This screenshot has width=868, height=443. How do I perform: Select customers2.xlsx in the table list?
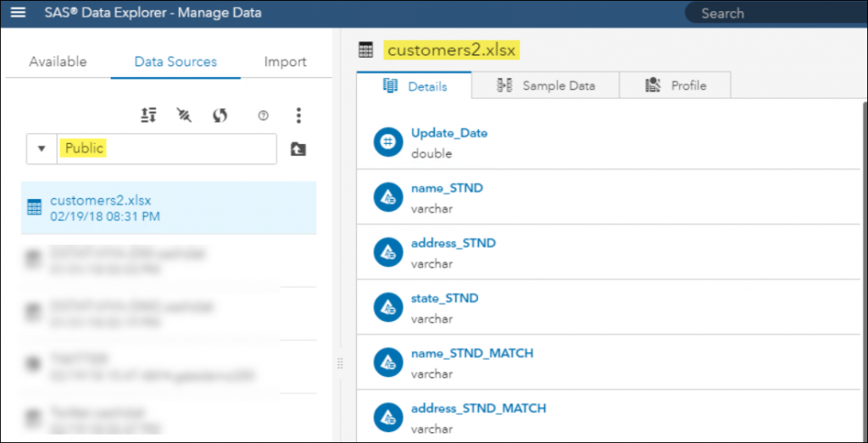tap(169, 208)
